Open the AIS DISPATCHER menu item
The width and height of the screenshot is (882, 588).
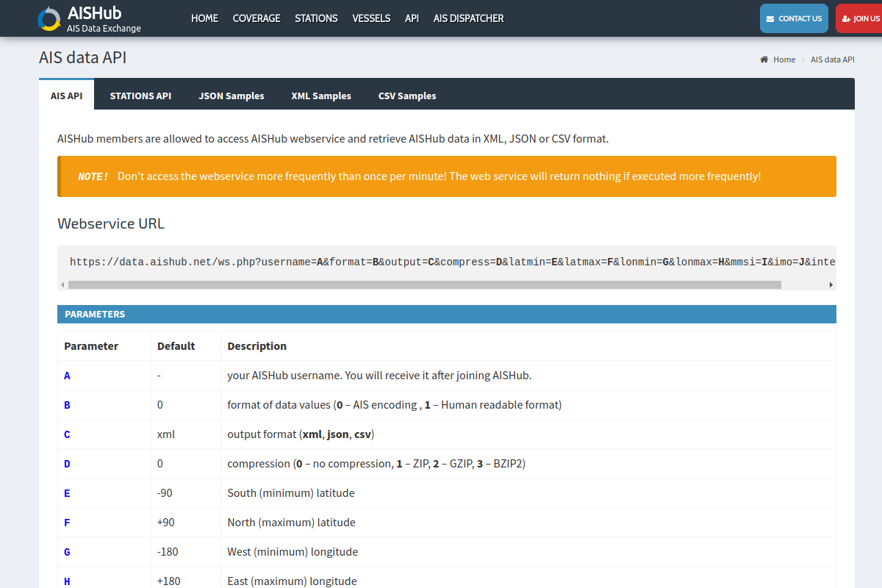[x=469, y=18]
